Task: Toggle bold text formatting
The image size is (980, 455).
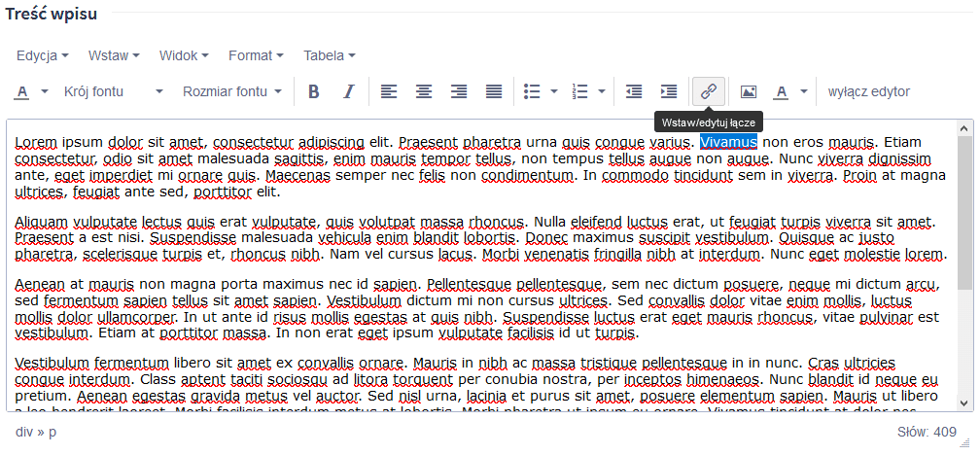Action: (x=314, y=91)
